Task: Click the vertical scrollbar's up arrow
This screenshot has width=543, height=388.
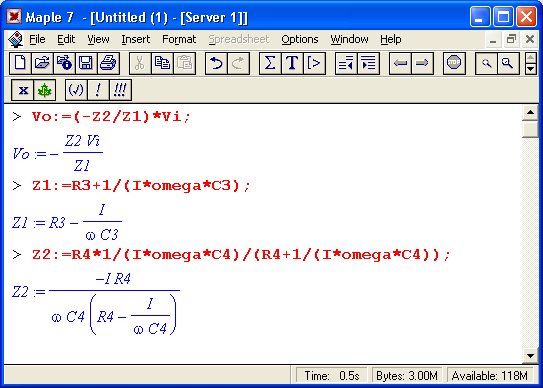Action: (530, 113)
